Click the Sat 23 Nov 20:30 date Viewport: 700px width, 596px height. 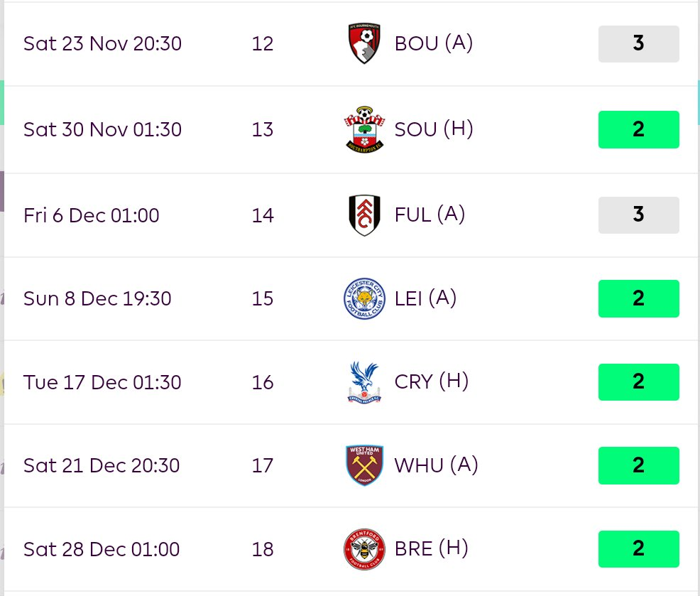pyautogui.click(x=102, y=44)
